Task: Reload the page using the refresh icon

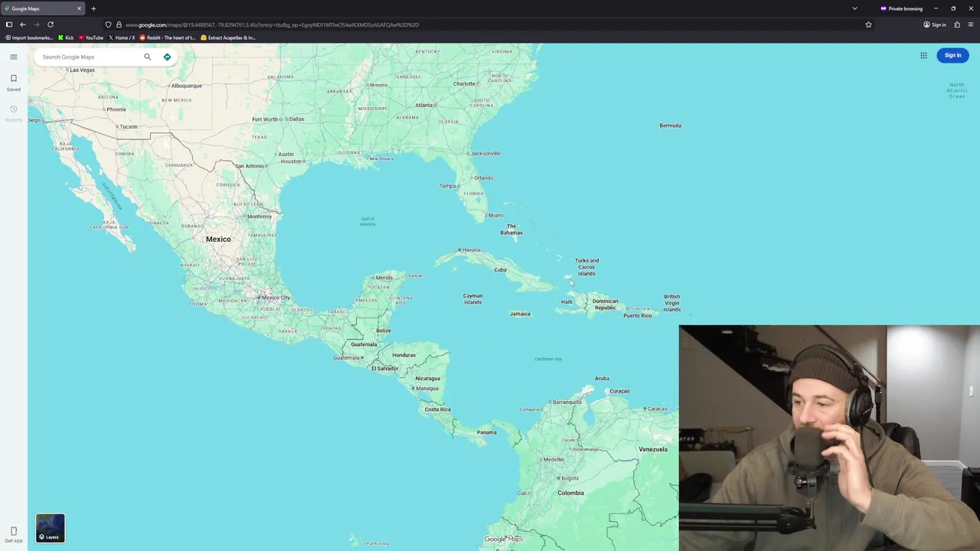Action: click(x=51, y=24)
